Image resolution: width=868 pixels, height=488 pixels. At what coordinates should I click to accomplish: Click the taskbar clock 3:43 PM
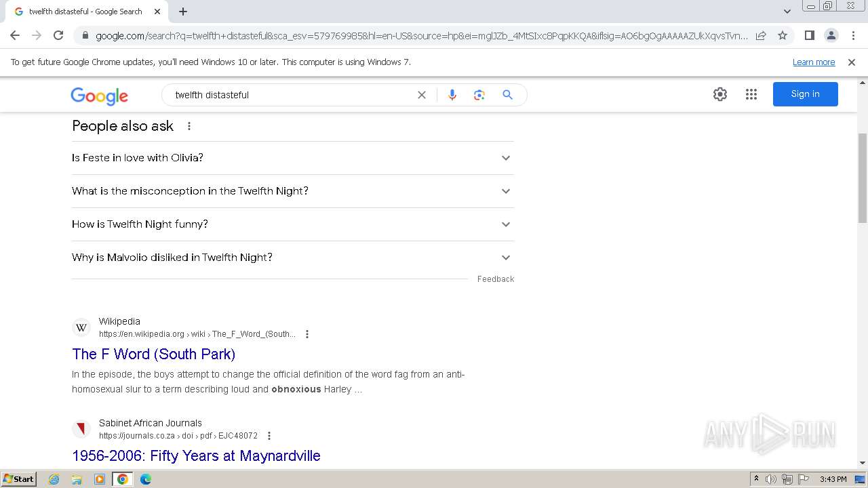point(833,479)
